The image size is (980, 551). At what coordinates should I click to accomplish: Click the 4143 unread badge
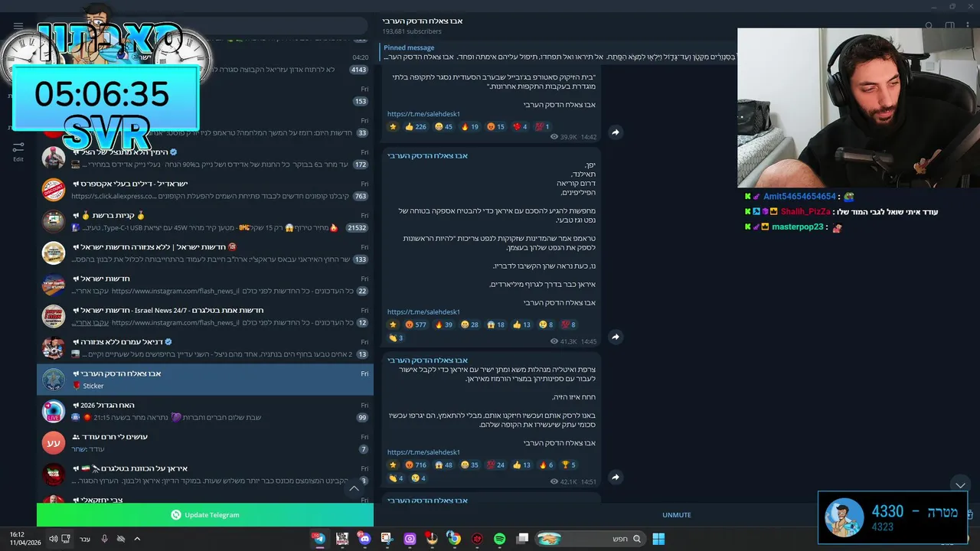click(x=358, y=70)
